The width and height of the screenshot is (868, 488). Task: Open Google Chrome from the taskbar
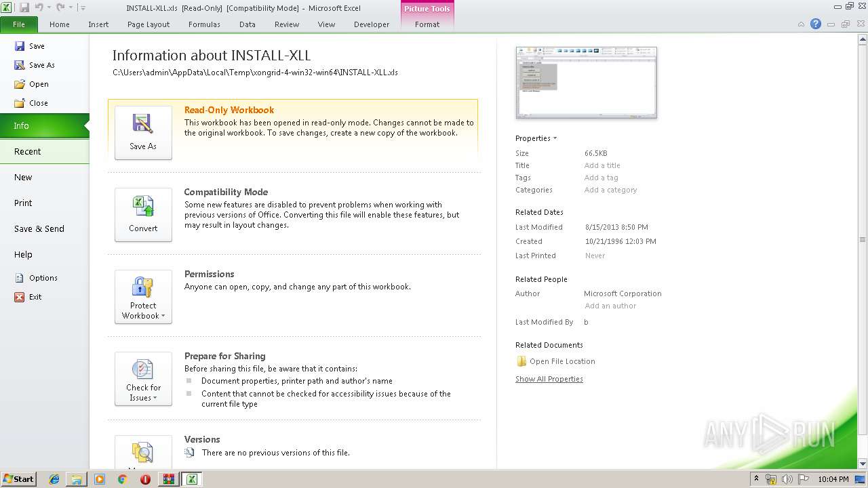[122, 479]
